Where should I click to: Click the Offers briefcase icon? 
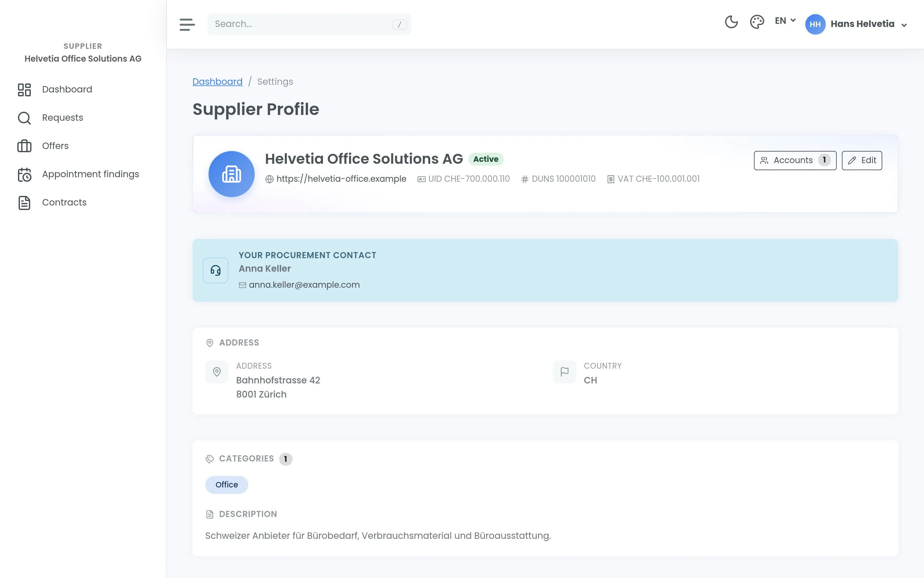tap(24, 146)
